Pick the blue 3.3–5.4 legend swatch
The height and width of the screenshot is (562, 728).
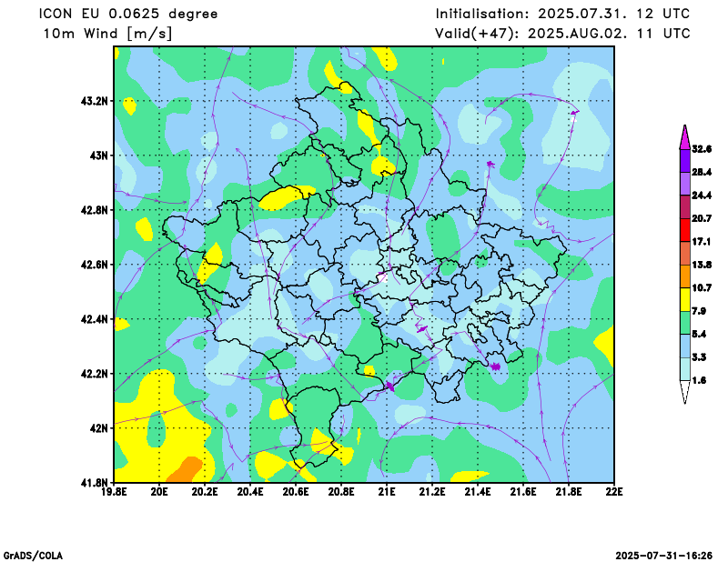pyautogui.click(x=685, y=346)
